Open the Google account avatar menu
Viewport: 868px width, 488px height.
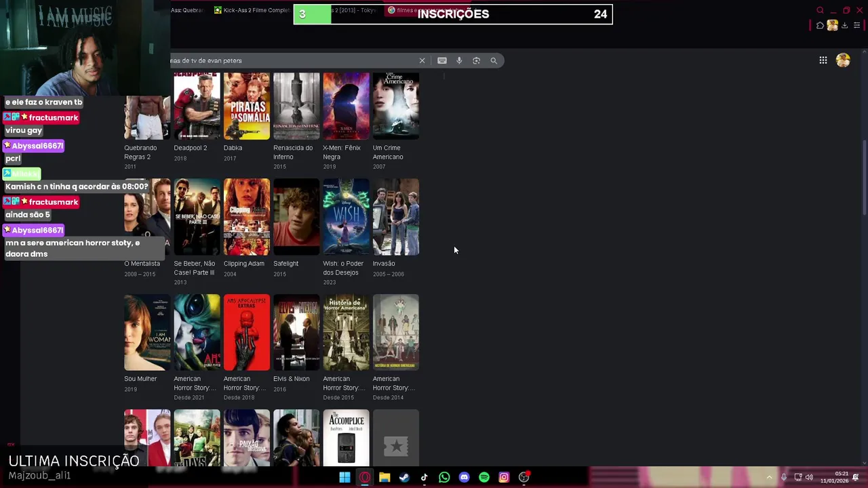coord(843,60)
